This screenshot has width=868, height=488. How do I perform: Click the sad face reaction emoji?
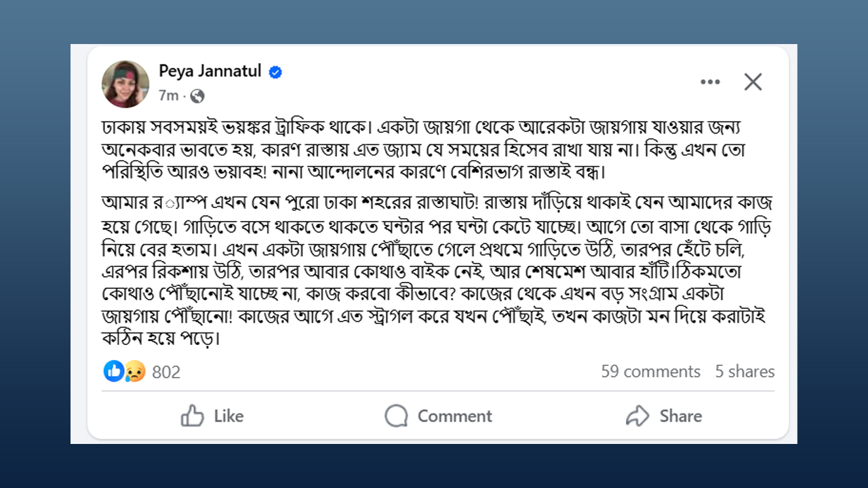click(136, 371)
